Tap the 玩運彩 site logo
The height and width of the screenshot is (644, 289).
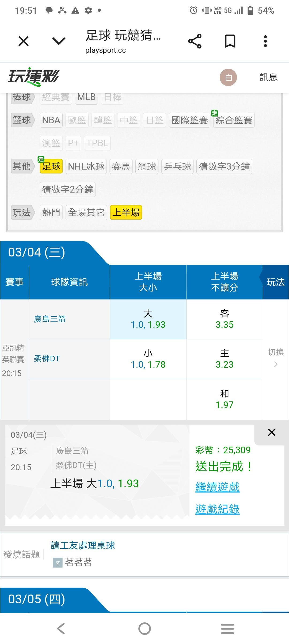click(x=33, y=77)
